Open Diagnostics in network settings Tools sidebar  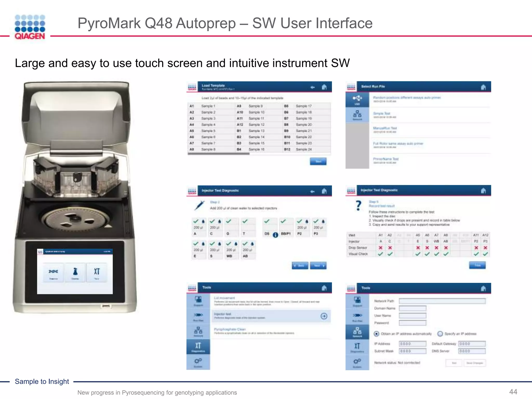(x=357, y=347)
